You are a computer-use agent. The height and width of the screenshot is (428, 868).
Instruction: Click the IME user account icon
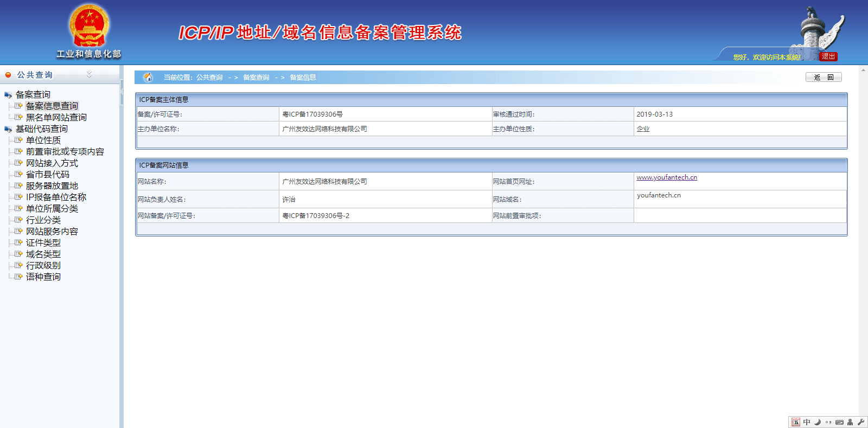pyautogui.click(x=850, y=422)
